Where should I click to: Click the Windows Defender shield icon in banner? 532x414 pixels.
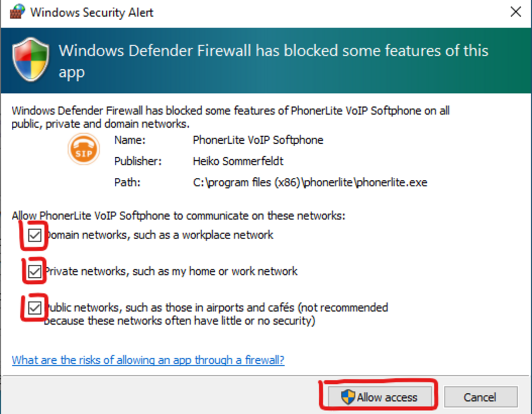31,59
